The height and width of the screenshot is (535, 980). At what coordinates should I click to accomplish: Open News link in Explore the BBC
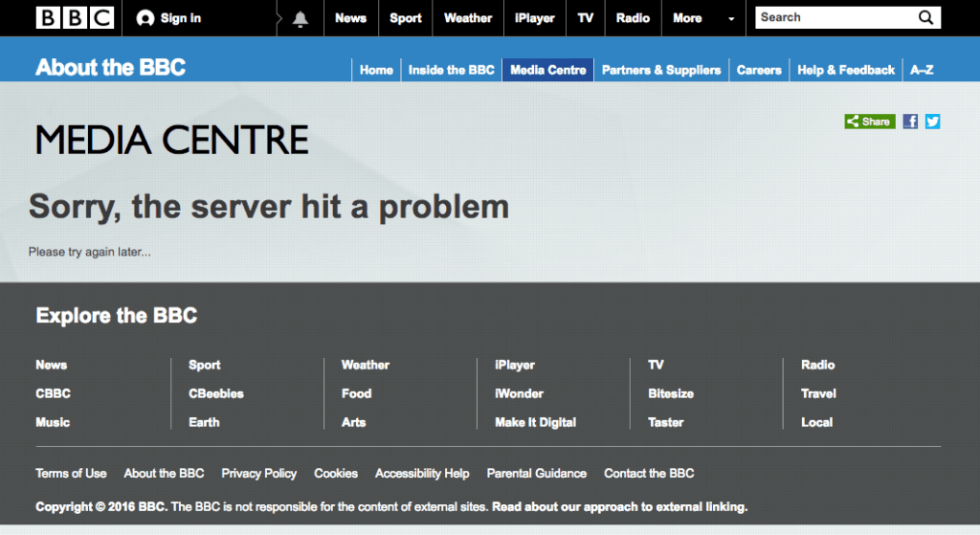52,365
